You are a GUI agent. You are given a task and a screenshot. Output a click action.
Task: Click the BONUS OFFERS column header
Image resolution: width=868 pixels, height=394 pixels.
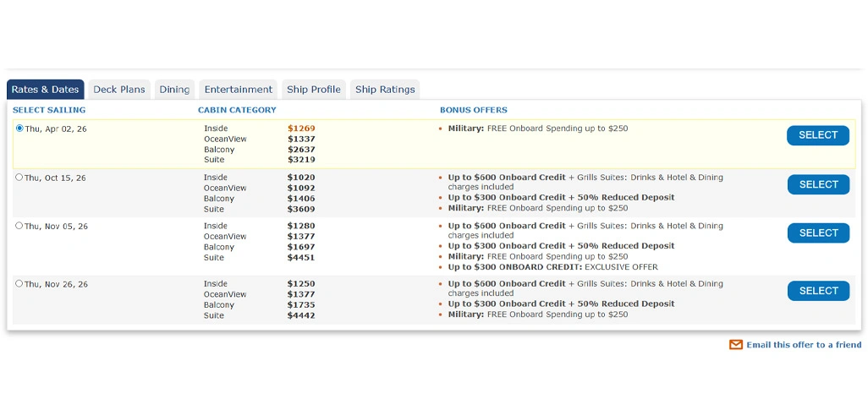click(x=474, y=110)
